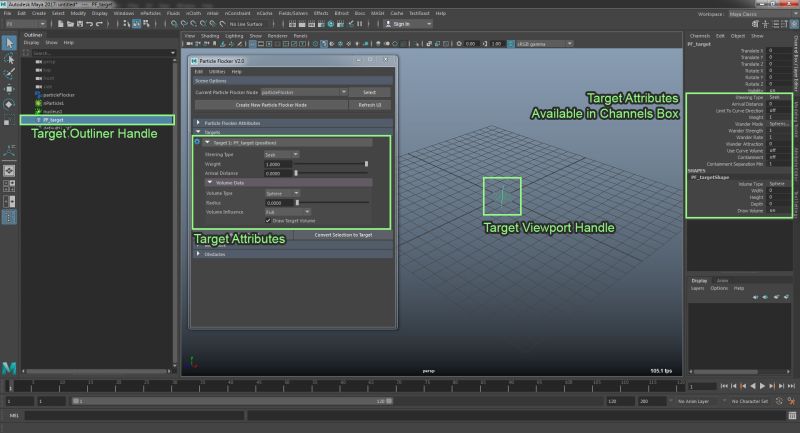The width and height of the screenshot is (800, 433).
Task: Click Convert Selection to Target button
Action: point(343,235)
